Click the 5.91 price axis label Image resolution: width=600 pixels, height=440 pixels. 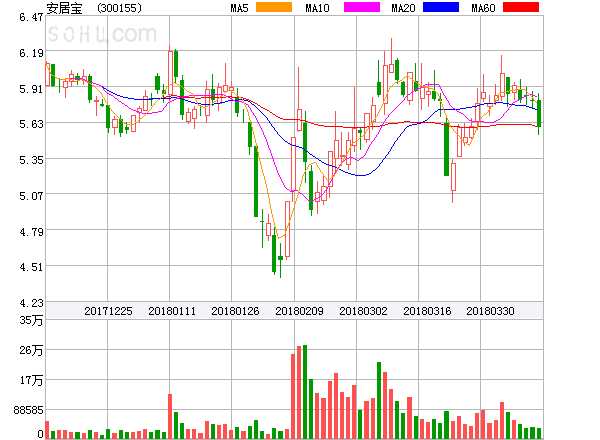31,89
